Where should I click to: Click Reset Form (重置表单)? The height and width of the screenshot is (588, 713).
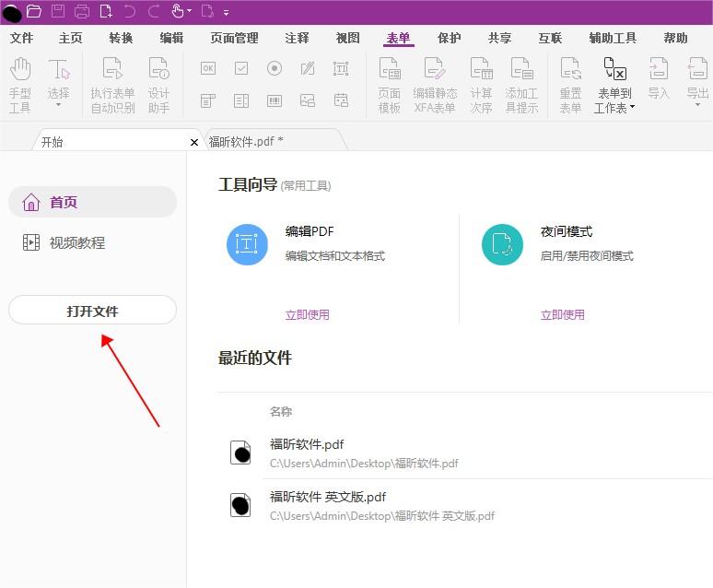tap(570, 85)
